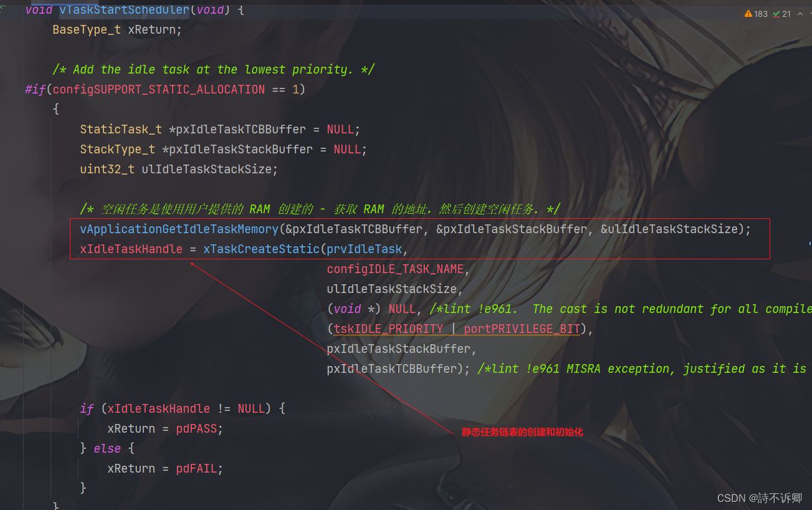
Task: Click the 'Add the idle task' comment line
Action: coord(213,69)
